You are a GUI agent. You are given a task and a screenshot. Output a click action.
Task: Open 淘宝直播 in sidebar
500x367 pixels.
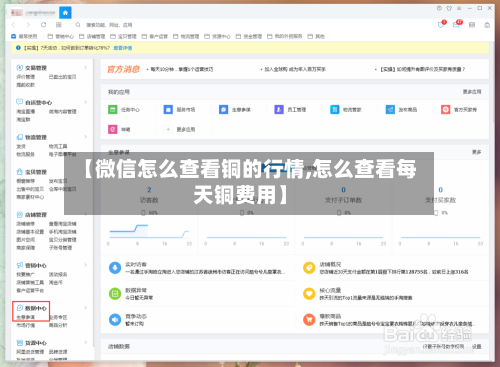coord(26,111)
